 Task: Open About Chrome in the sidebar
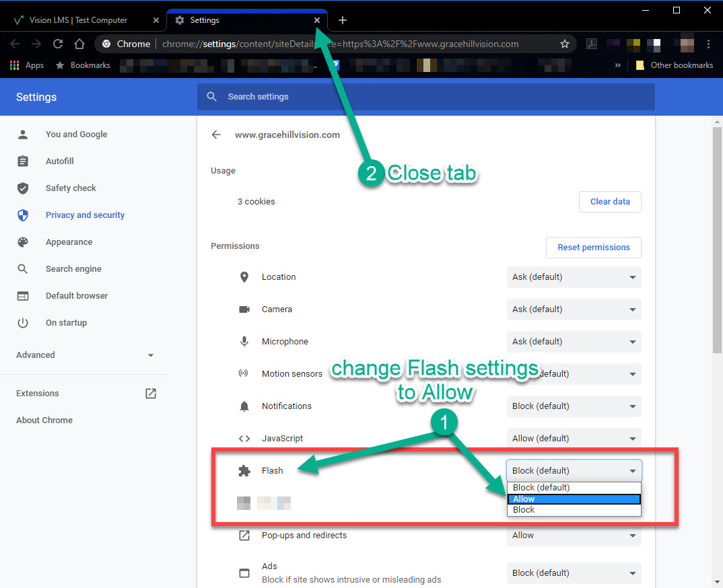tap(44, 420)
